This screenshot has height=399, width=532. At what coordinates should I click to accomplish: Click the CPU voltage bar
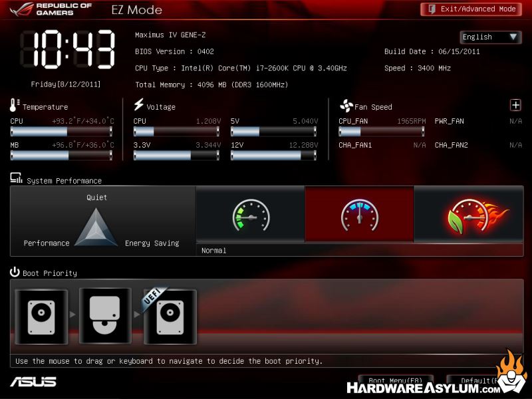176,131
